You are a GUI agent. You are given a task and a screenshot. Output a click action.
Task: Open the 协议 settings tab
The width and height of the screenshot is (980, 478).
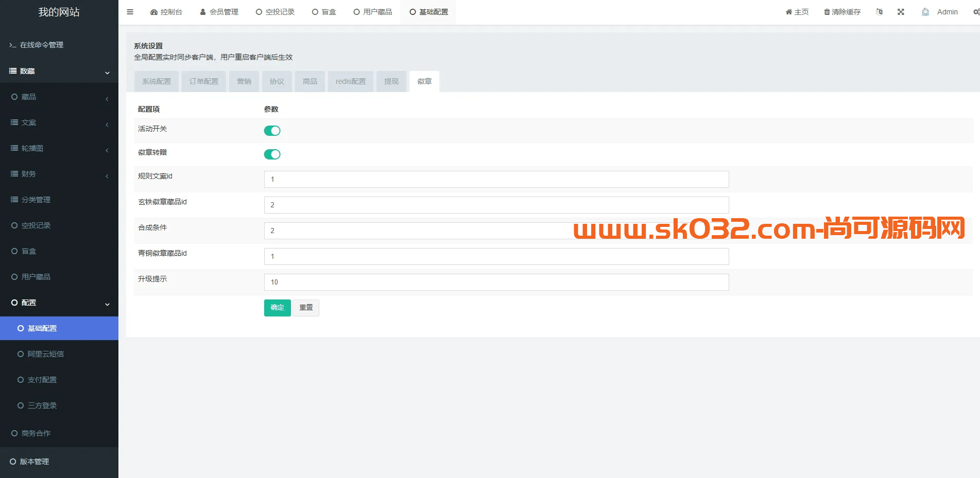[277, 81]
